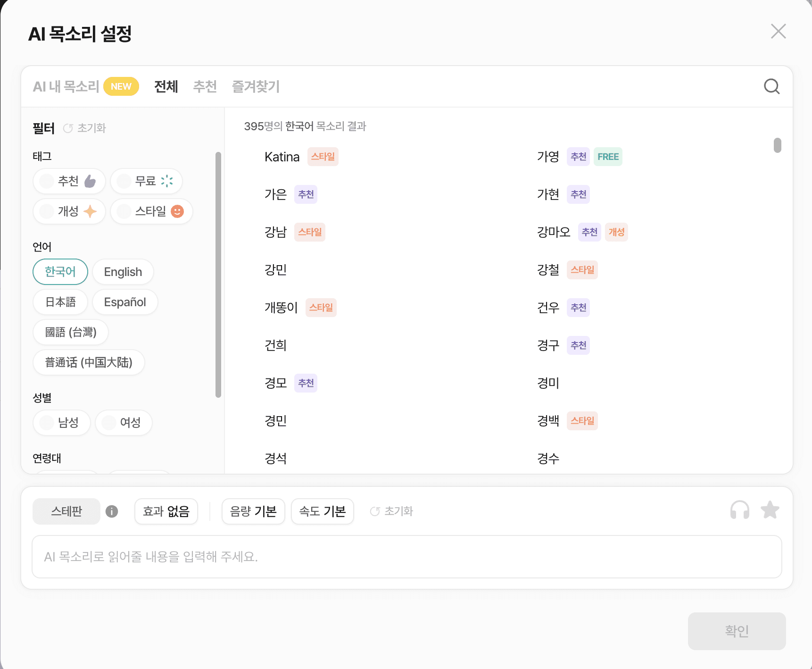Toggle the 무료 tag filter

(x=146, y=181)
